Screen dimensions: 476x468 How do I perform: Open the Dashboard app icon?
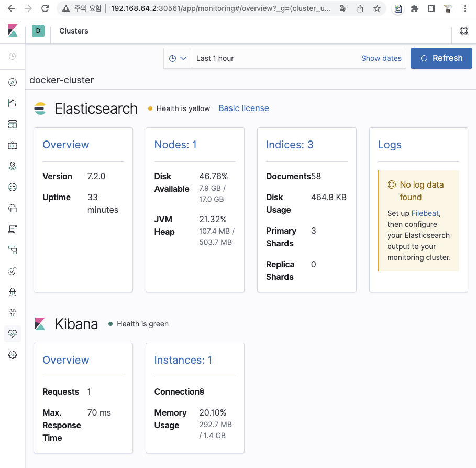pos(13,124)
